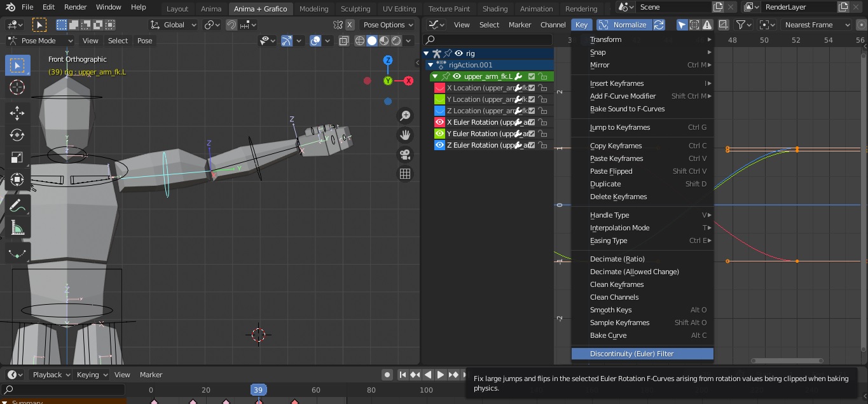Screen dimensions: 868x404
Task: Uncheck the upper_arm_fk.L channel checkbox
Action: pos(532,76)
